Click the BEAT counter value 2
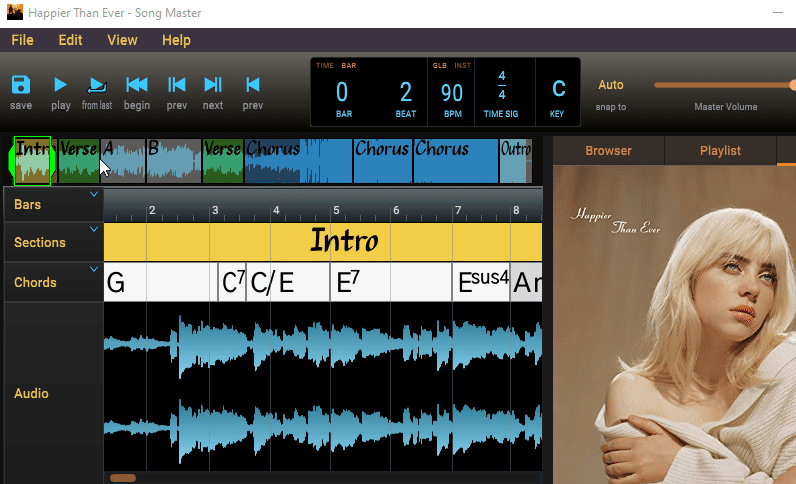Screen dimensions: 796x484 (x=405, y=92)
